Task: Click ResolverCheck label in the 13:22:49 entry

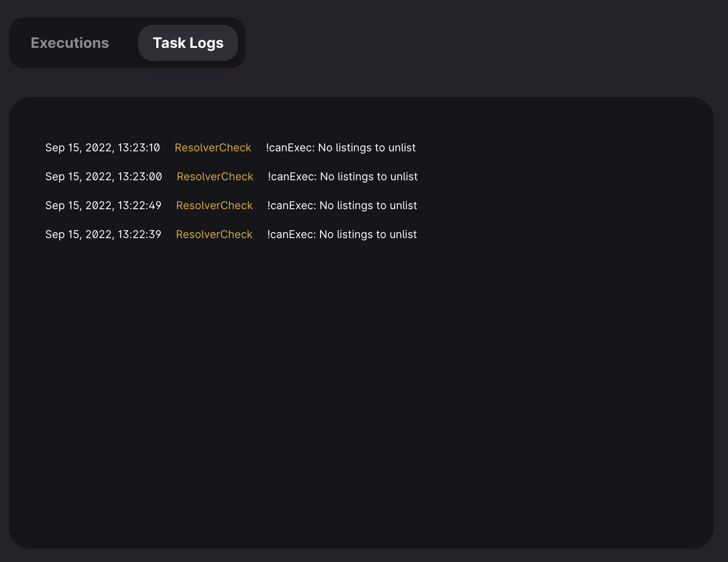Action: coord(214,206)
